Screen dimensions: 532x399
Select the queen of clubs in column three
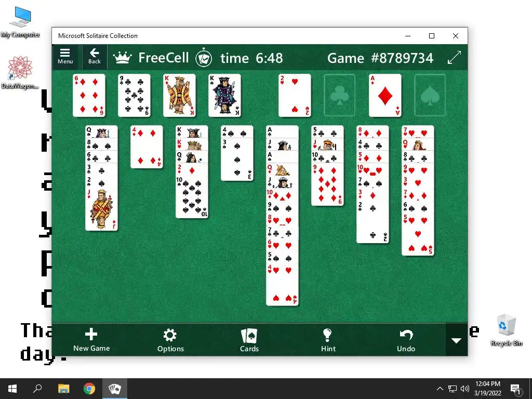click(x=192, y=157)
